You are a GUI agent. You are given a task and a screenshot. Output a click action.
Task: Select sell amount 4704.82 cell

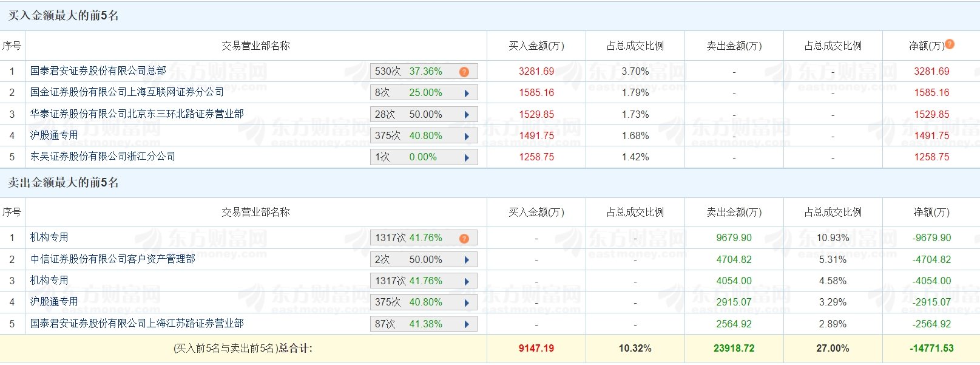tap(734, 260)
